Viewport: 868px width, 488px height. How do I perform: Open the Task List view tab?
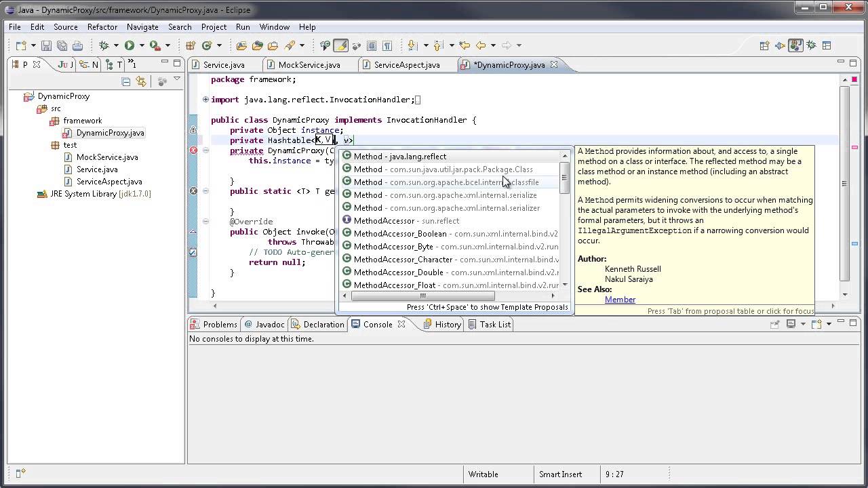(489, 324)
